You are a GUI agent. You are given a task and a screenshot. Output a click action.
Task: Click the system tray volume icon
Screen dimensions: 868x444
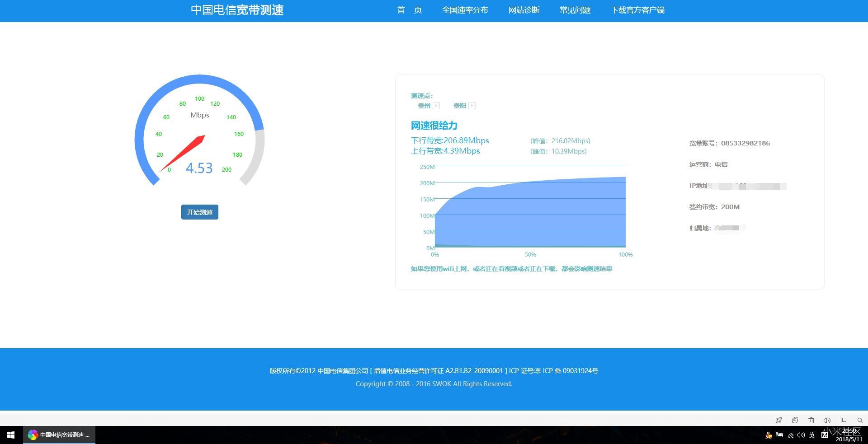pyautogui.click(x=801, y=435)
